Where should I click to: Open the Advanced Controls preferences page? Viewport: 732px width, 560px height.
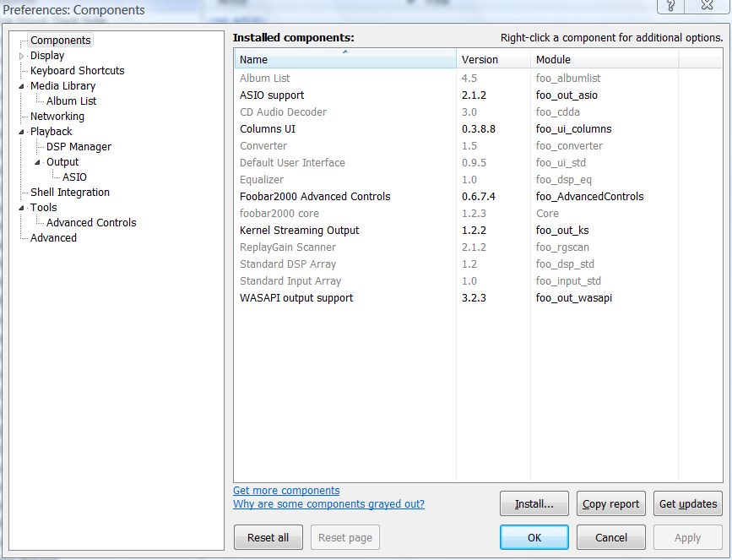click(91, 223)
